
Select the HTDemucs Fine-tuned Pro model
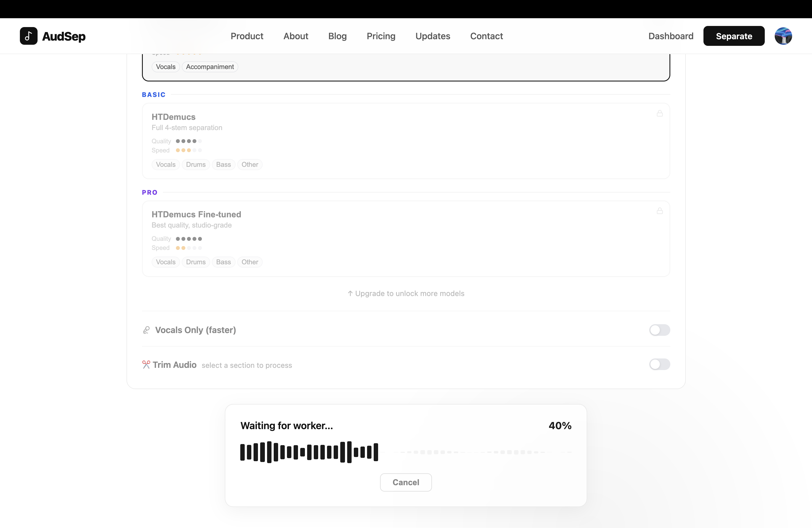point(406,238)
